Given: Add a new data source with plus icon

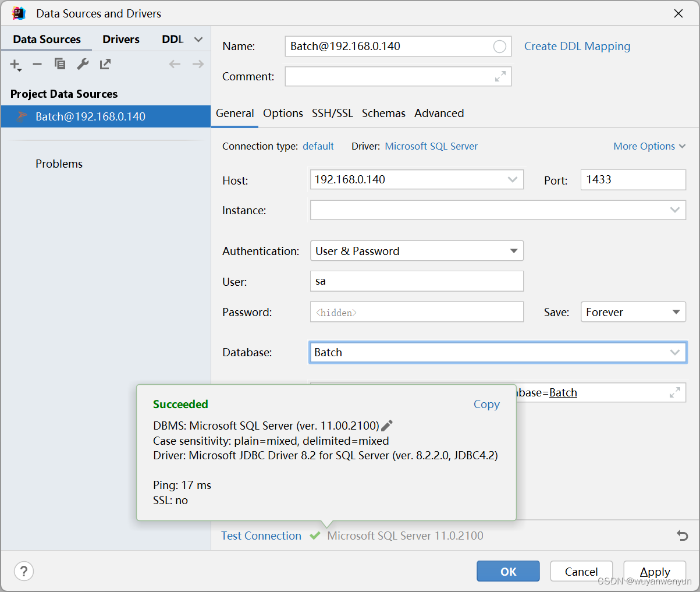Looking at the screenshot, I should [x=15, y=65].
